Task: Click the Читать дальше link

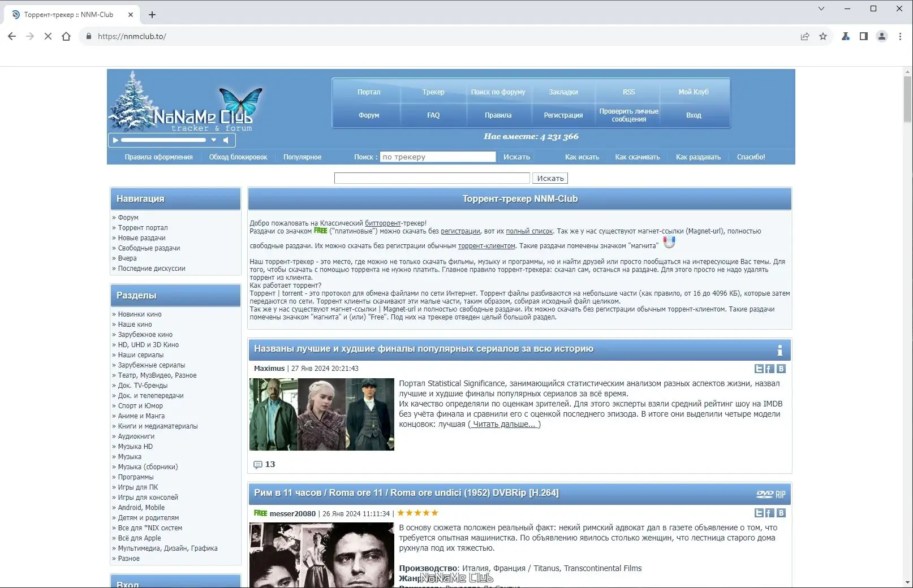Action: coord(504,425)
